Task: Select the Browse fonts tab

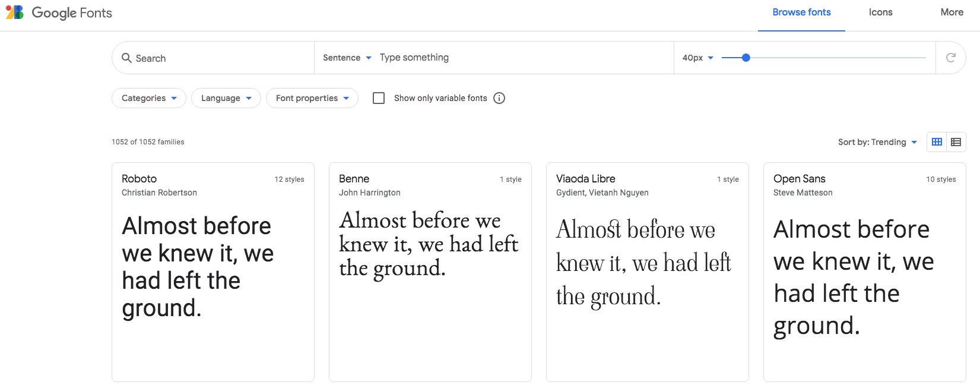Action: pyautogui.click(x=801, y=12)
